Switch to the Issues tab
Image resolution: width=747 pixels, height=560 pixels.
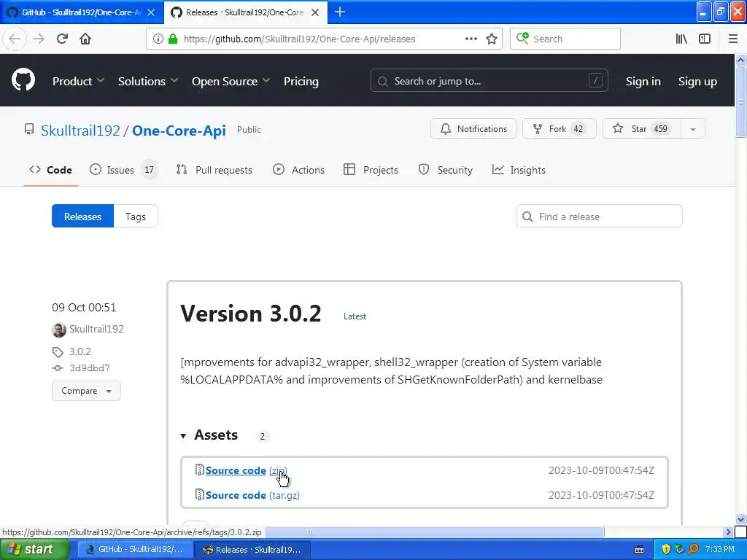[x=123, y=170]
